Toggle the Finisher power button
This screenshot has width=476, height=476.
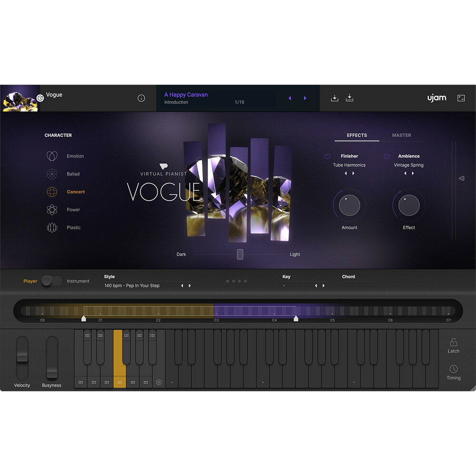[x=327, y=156]
